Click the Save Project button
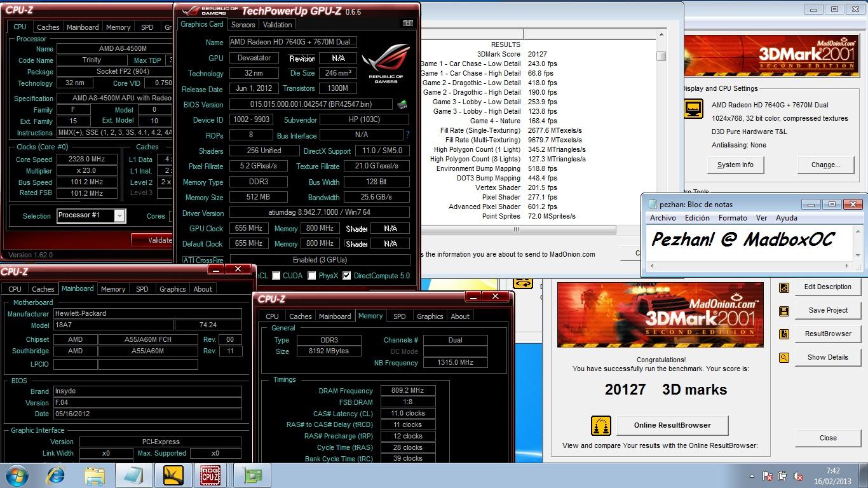This screenshot has width=868, height=488. click(x=827, y=311)
